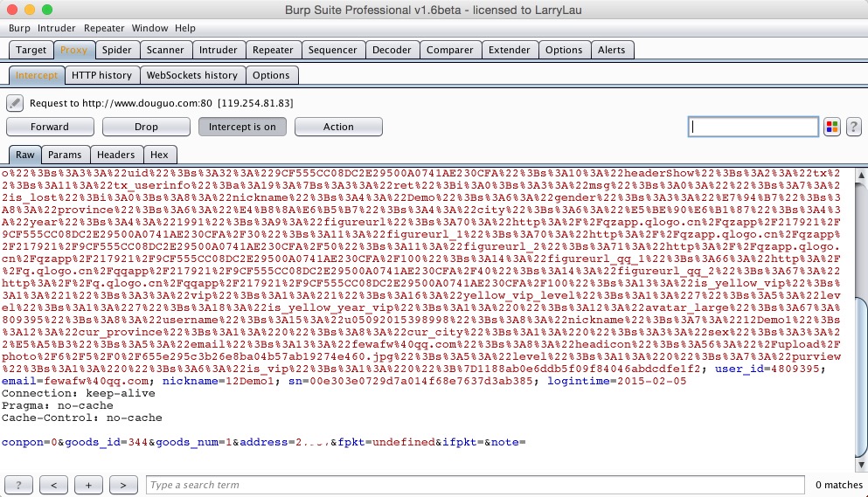Click the Pragma: no-cache header line
The height and width of the screenshot is (497, 868).
coord(57,405)
